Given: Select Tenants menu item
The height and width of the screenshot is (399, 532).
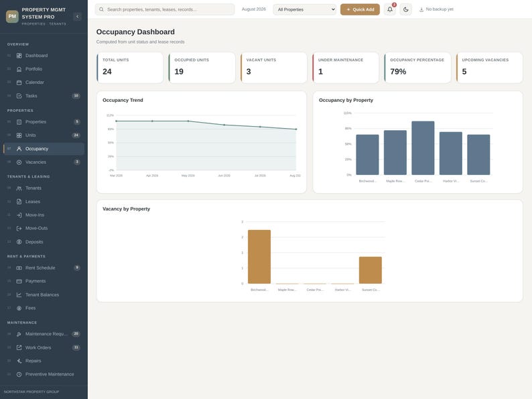Looking at the screenshot, I should pyautogui.click(x=44, y=188).
